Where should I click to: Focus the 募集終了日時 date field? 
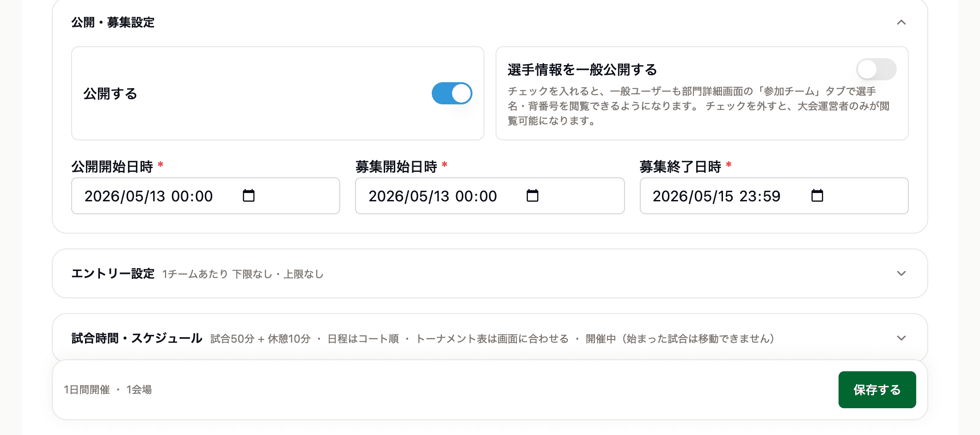pyautogui.click(x=774, y=196)
